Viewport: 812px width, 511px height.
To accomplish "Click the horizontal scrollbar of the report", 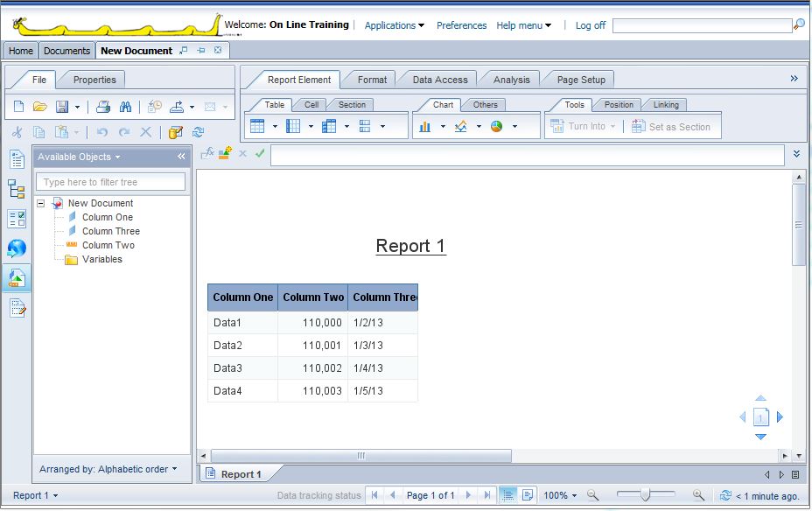I will pos(361,456).
